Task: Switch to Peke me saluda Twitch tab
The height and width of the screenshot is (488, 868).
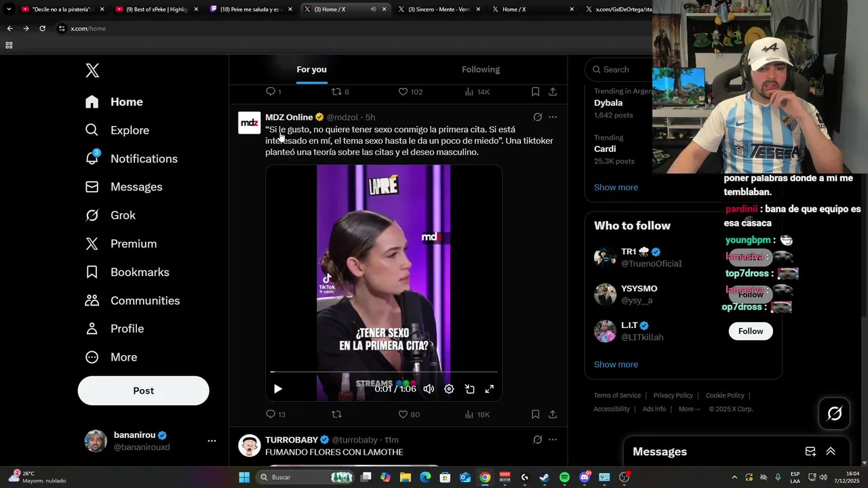Action: click(251, 9)
